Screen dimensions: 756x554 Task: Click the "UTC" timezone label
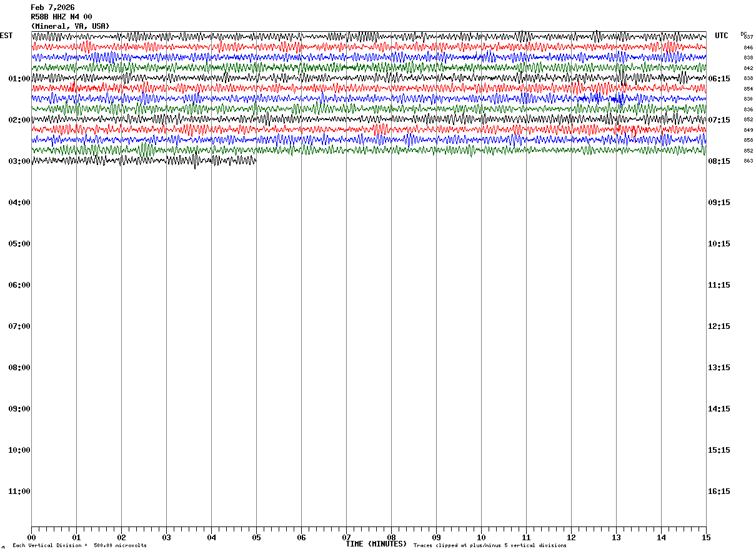tap(722, 36)
